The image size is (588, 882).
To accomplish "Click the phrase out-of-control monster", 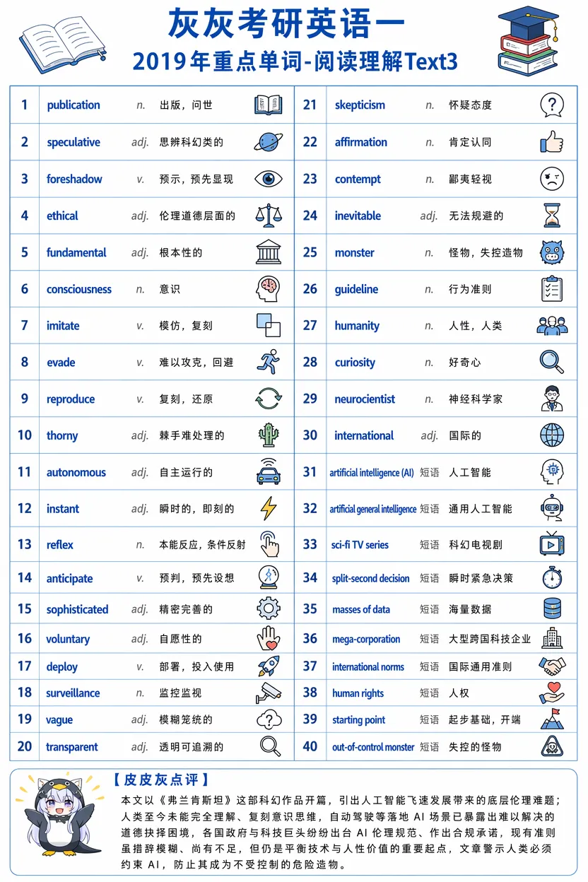I will (x=373, y=747).
